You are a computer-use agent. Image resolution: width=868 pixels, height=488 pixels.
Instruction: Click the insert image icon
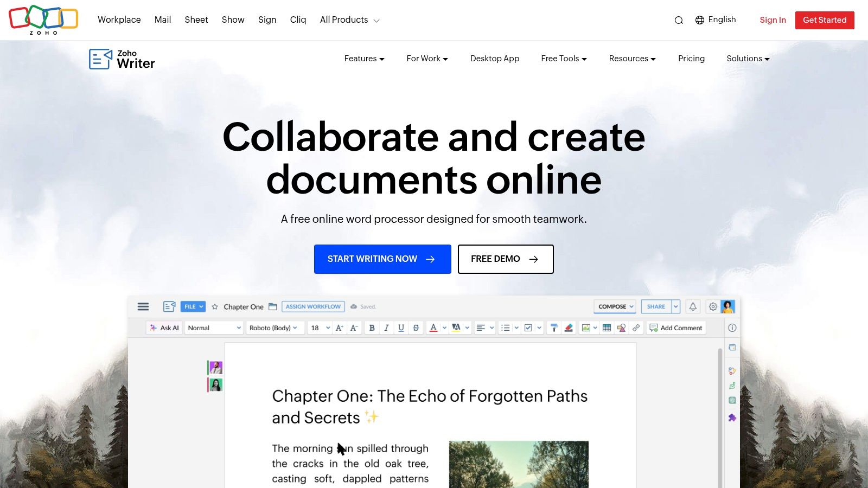click(x=586, y=328)
